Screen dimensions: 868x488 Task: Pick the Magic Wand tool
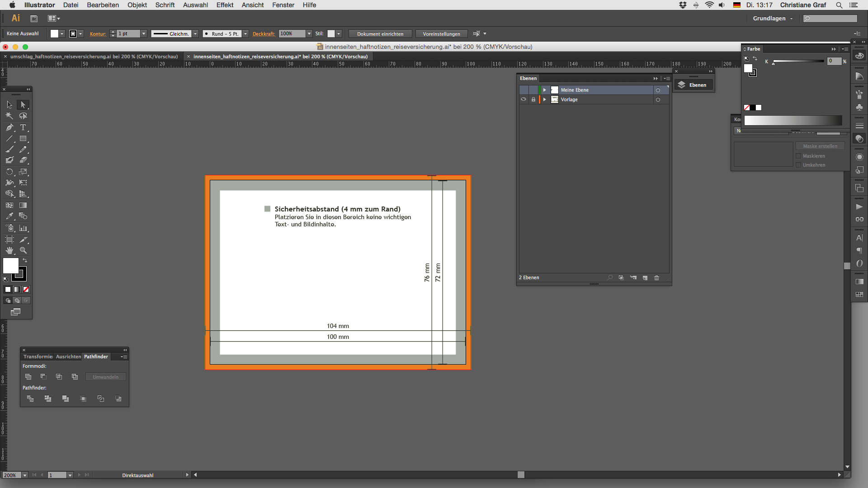click(9, 116)
